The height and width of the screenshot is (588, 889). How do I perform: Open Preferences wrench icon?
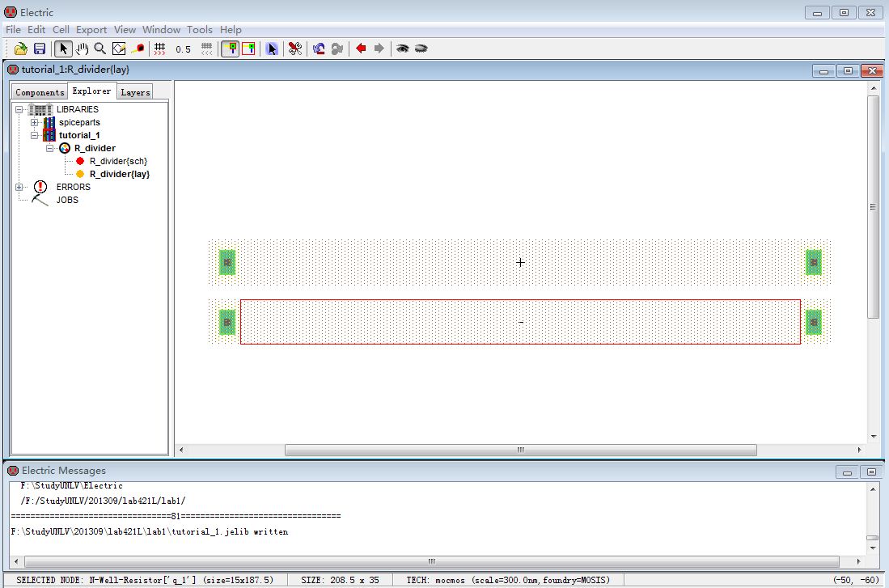pyautogui.click(x=295, y=49)
